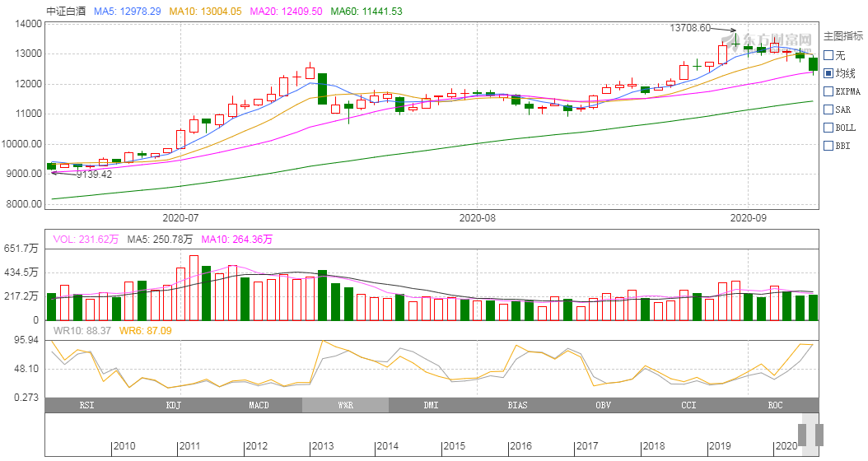Click the volume MA10: 264.36万 label
The width and height of the screenshot is (868, 461).
click(237, 240)
